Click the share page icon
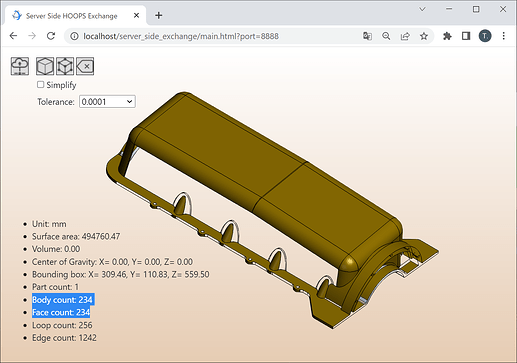This screenshot has width=517, height=363. (405, 36)
